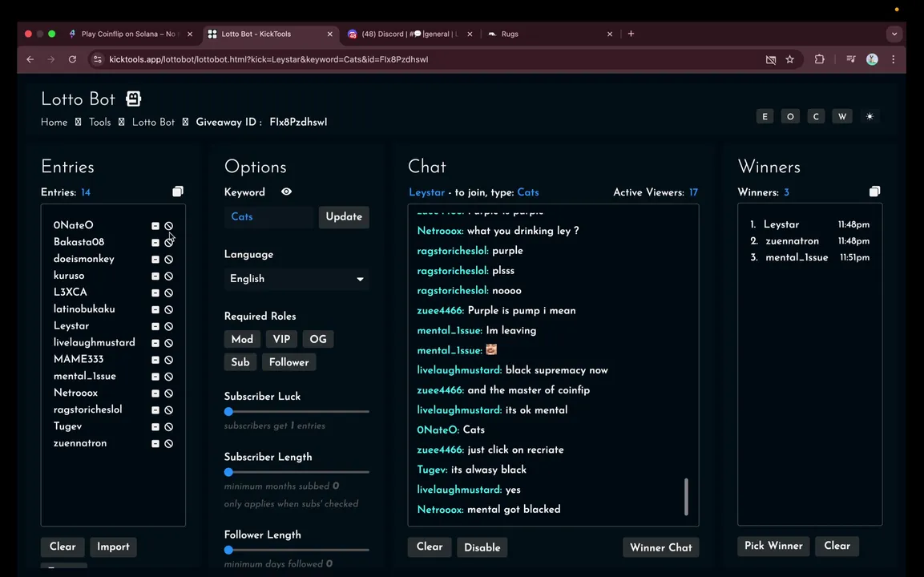924x577 pixels.
Task: Clear the winners list
Action: tap(837, 547)
